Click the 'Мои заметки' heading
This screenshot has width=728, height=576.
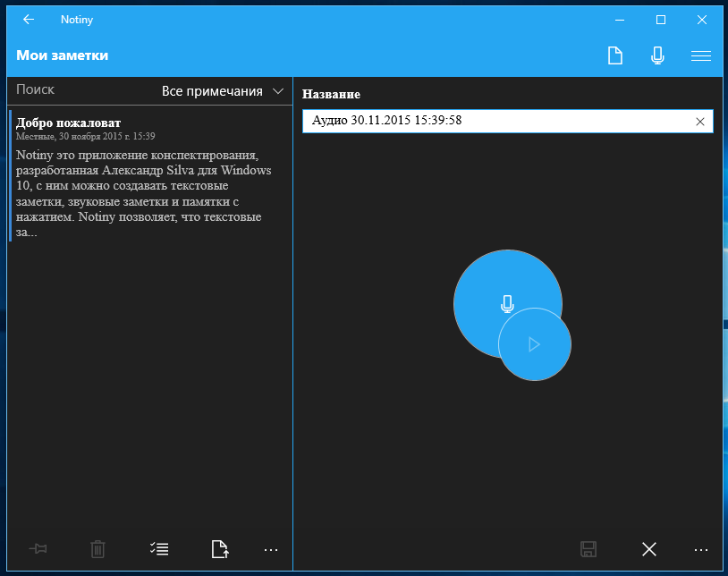coord(63,55)
